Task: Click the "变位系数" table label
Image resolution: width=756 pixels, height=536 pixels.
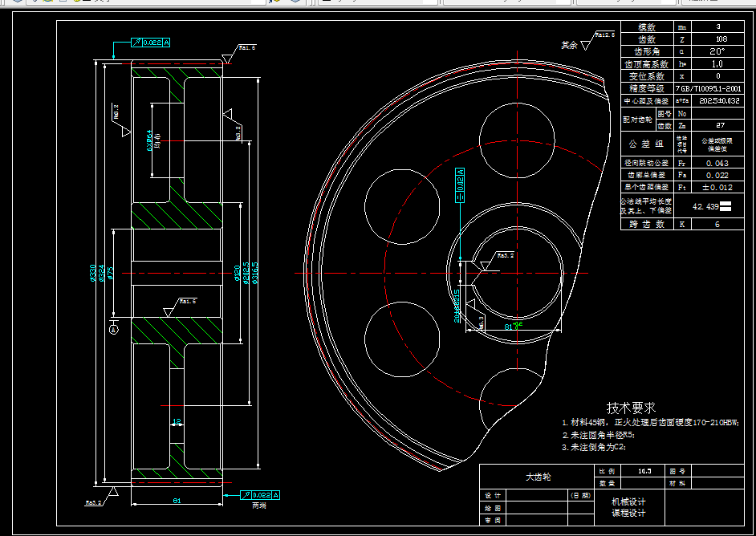Action: (x=647, y=76)
